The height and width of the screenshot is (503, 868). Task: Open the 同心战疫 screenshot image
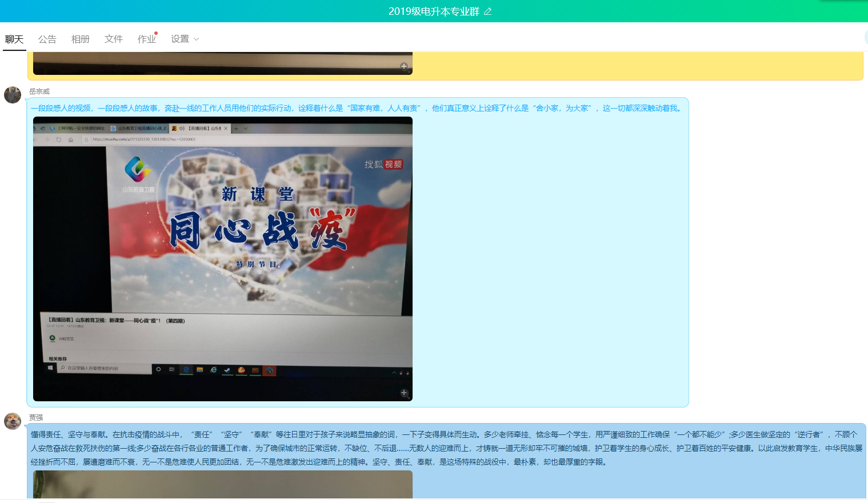coord(222,258)
